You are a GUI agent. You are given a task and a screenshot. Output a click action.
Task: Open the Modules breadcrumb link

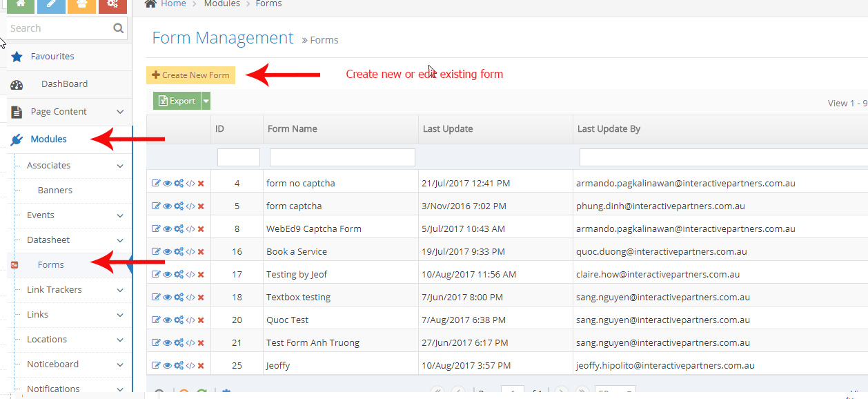click(221, 3)
